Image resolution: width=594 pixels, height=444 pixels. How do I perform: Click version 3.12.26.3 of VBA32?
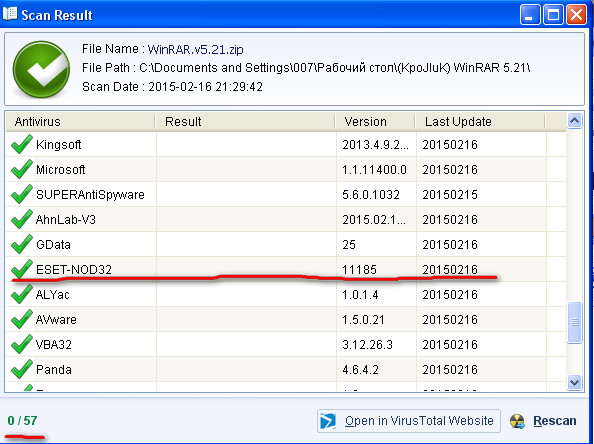367,344
